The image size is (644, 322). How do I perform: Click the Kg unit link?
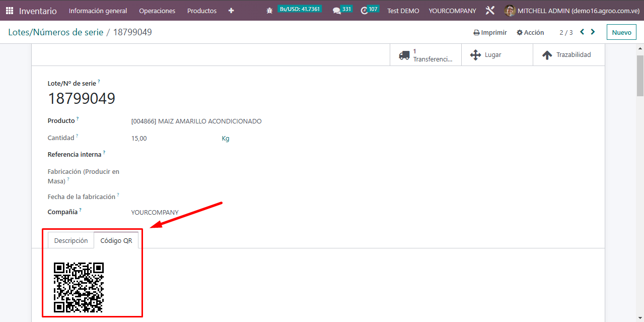[226, 139]
